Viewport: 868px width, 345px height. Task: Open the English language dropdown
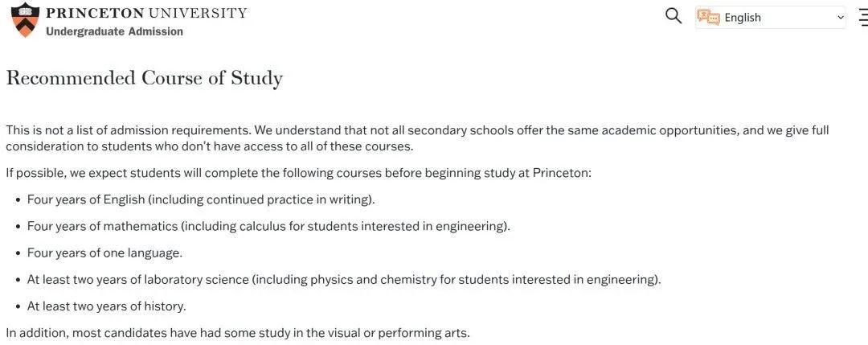tap(771, 17)
